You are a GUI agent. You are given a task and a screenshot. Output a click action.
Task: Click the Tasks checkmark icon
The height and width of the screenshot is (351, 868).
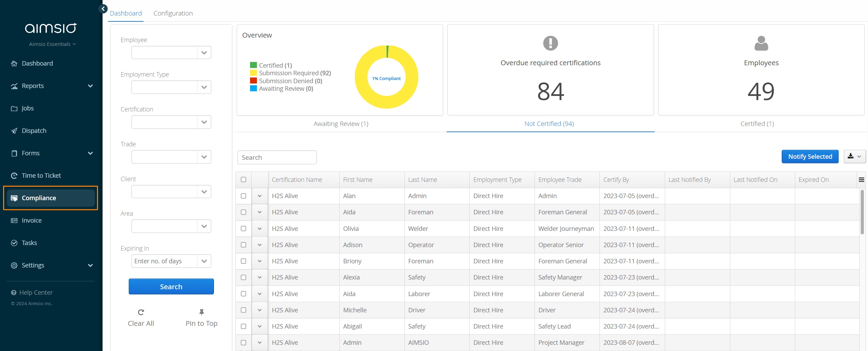tap(14, 243)
